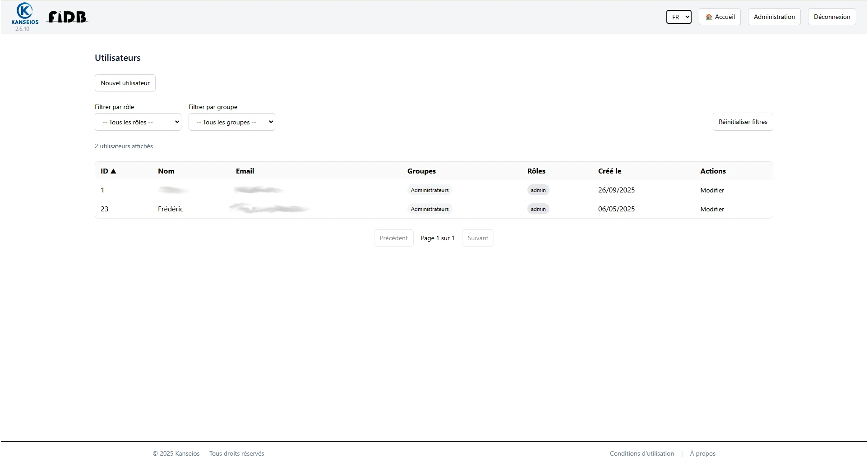Click the FIDB logo
868x466 pixels.
[x=67, y=17]
